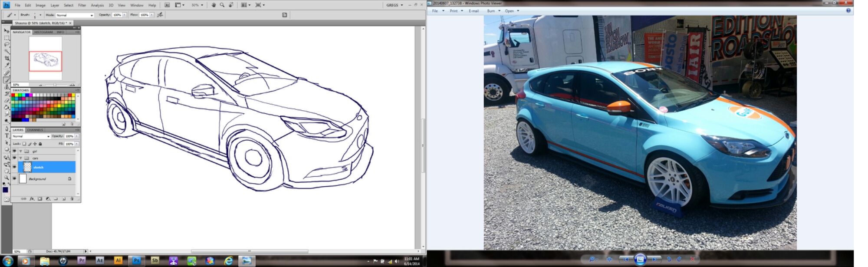Viewport: 868px width, 267px height.
Task: Open the Filter menu
Action: click(82, 5)
